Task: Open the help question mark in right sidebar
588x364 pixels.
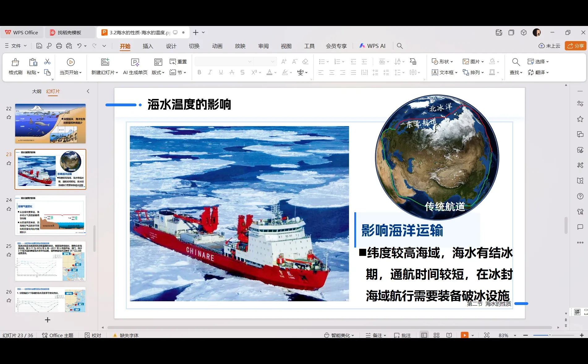Action: point(580,196)
